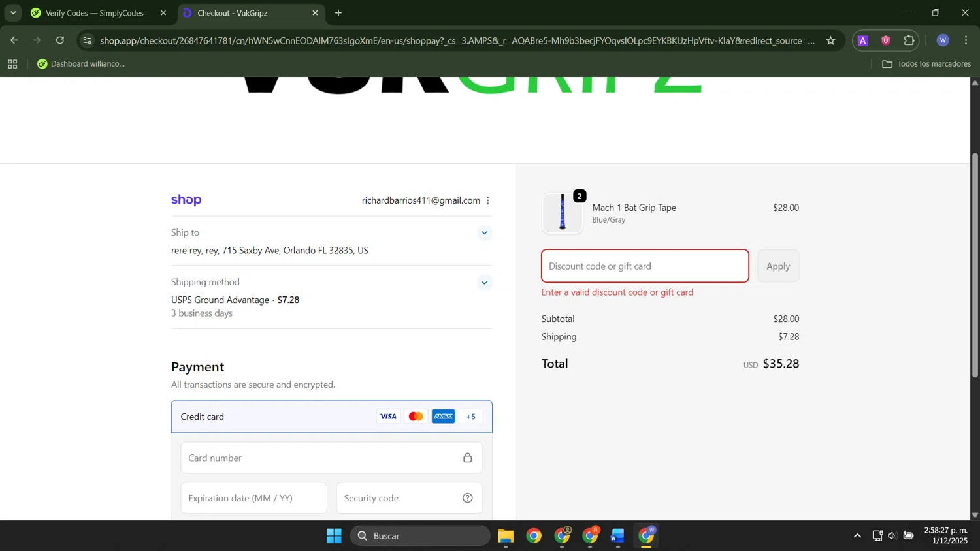Viewport: 980px width, 551px height.
Task: Open the apps grid in bookmarks bar
Action: tap(12, 64)
